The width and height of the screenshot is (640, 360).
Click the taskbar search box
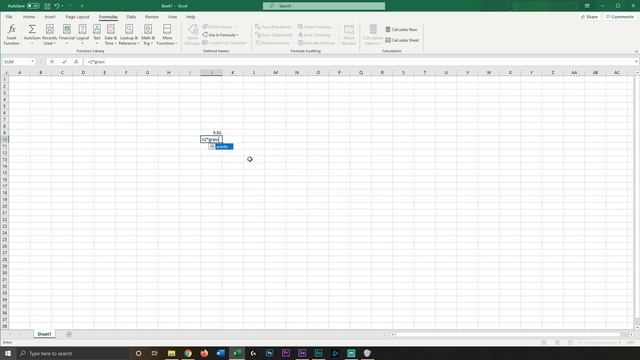73,353
